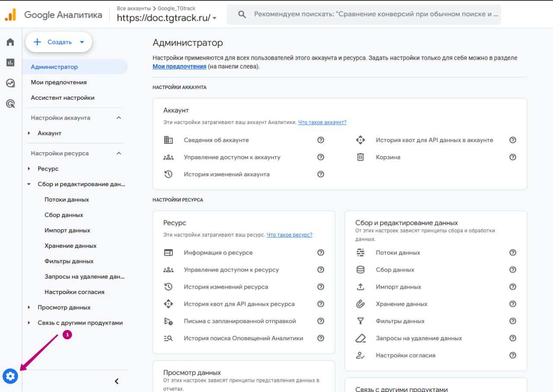The image size is (553, 392).
Task: Open Reports icon in left rail
Action: (x=10, y=63)
